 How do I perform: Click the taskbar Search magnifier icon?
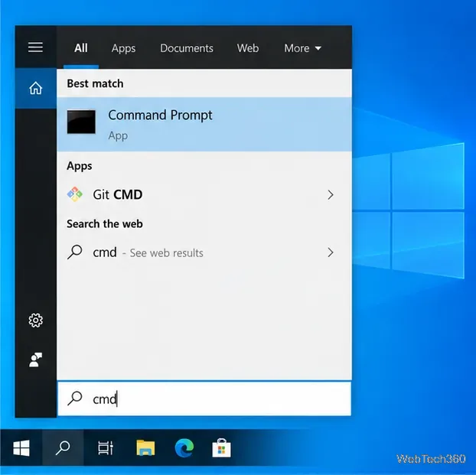tap(63, 447)
